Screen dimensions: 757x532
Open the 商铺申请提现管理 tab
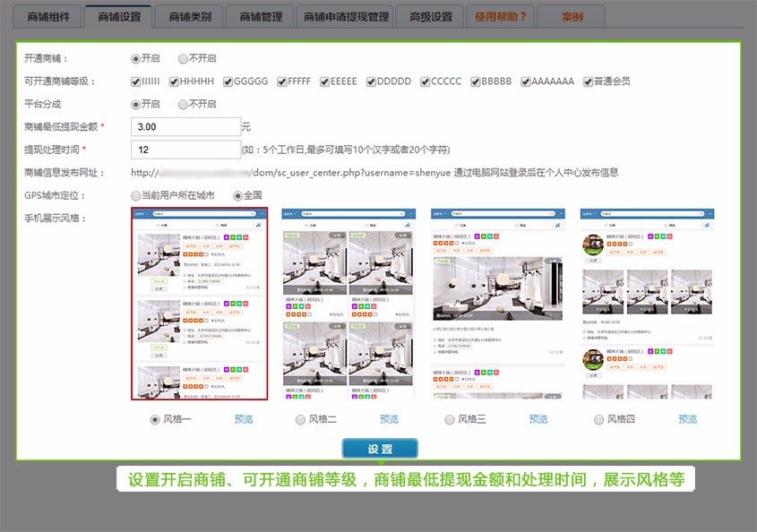coord(346,16)
